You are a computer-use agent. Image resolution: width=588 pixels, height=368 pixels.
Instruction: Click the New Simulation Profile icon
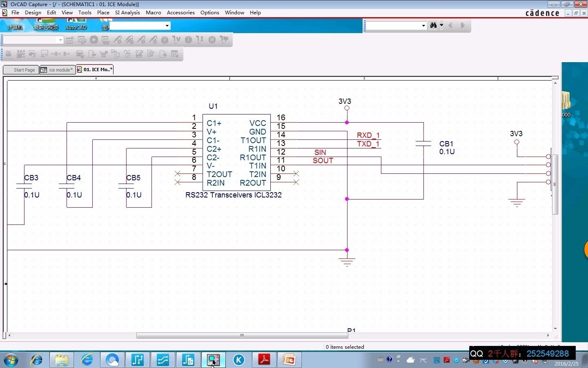(70, 40)
